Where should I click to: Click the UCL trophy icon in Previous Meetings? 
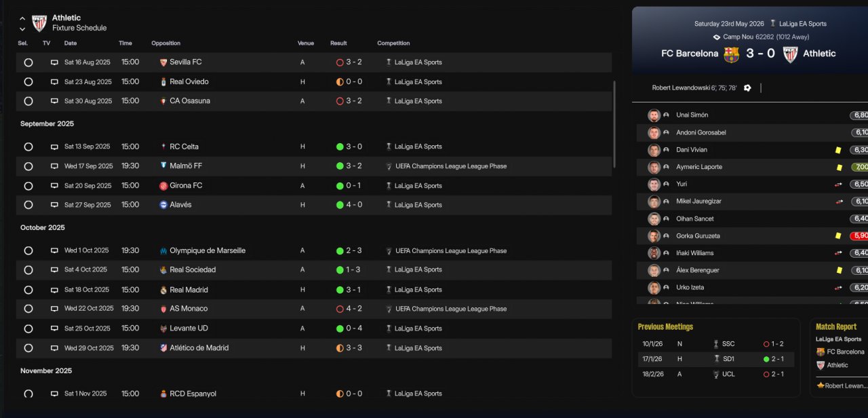716,374
